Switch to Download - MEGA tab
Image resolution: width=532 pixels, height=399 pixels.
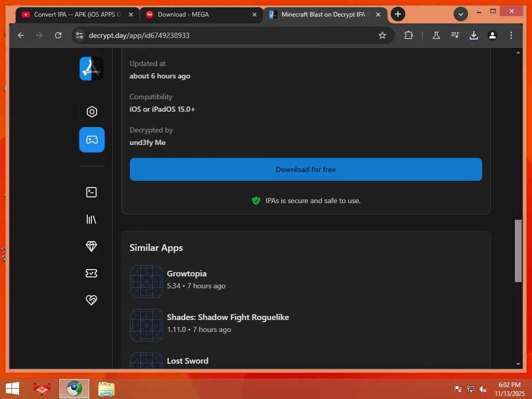coord(201,15)
